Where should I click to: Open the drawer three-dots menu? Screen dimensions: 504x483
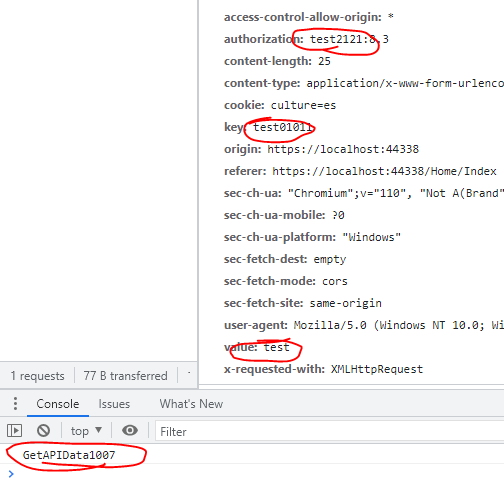[15, 404]
